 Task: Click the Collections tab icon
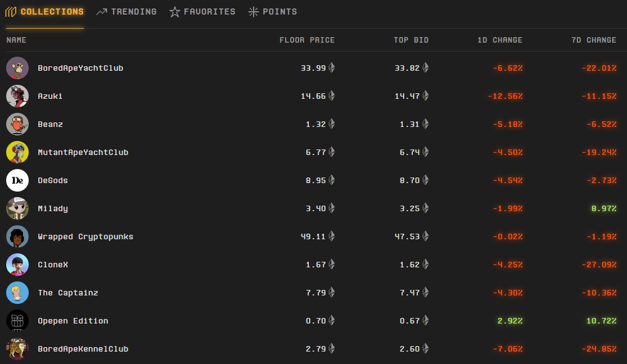[x=11, y=12]
